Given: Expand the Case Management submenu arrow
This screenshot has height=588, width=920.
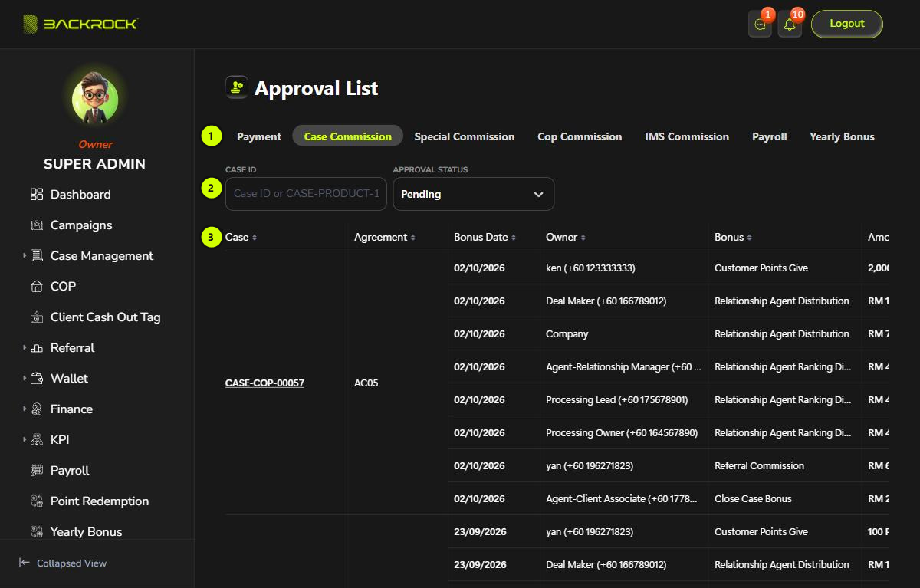Looking at the screenshot, I should [25, 256].
